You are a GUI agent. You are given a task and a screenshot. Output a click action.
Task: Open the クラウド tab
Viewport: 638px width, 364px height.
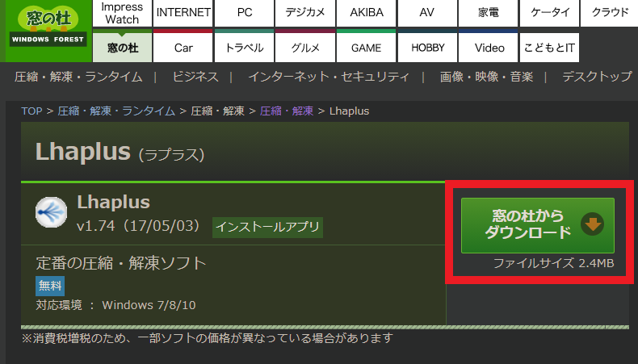coord(610,13)
